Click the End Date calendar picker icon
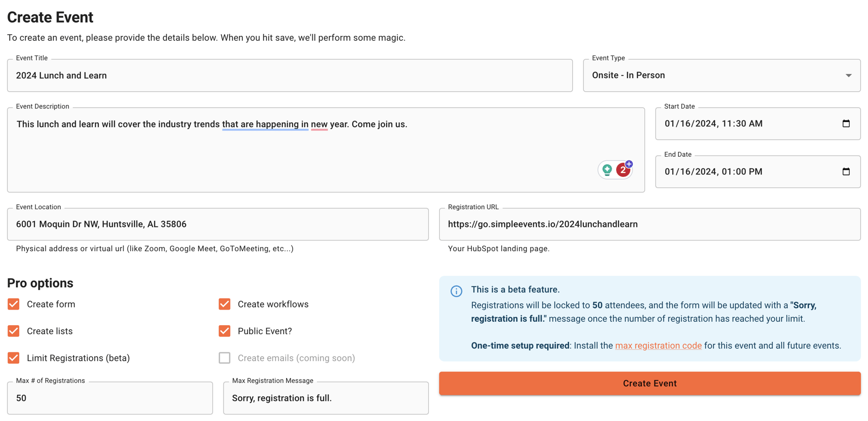 tap(846, 171)
